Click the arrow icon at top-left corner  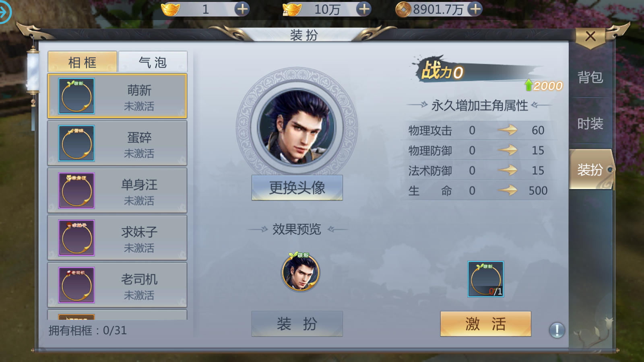click(x=4, y=12)
